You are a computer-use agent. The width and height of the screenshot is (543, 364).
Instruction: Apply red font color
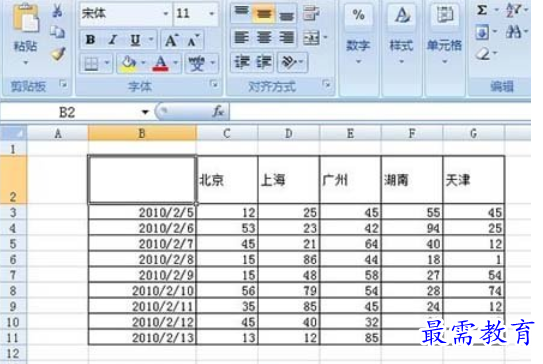coord(160,64)
